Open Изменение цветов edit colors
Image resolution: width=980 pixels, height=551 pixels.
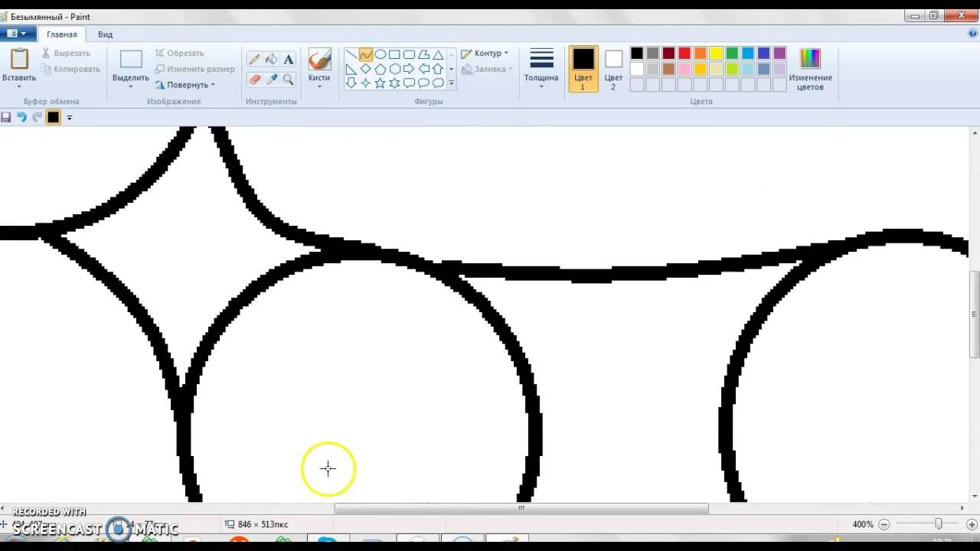810,69
